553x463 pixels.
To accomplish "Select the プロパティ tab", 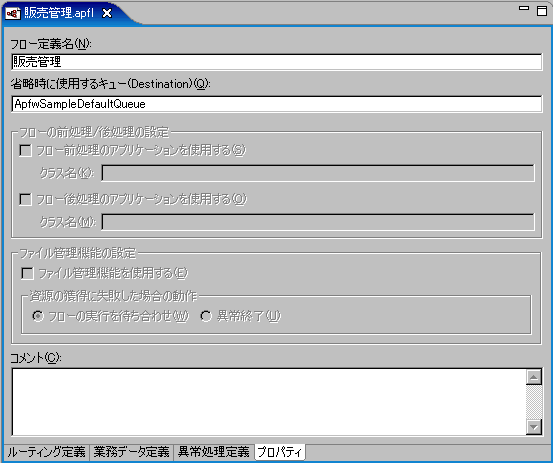I will 280,452.
